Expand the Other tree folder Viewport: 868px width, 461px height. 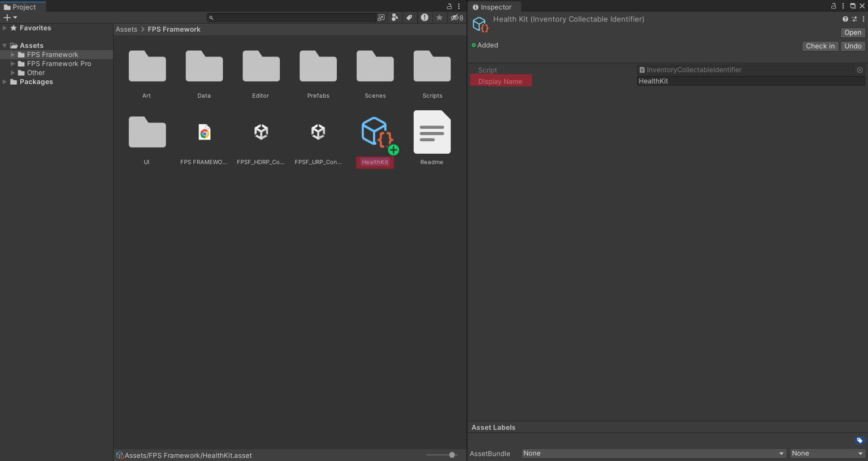tap(12, 73)
